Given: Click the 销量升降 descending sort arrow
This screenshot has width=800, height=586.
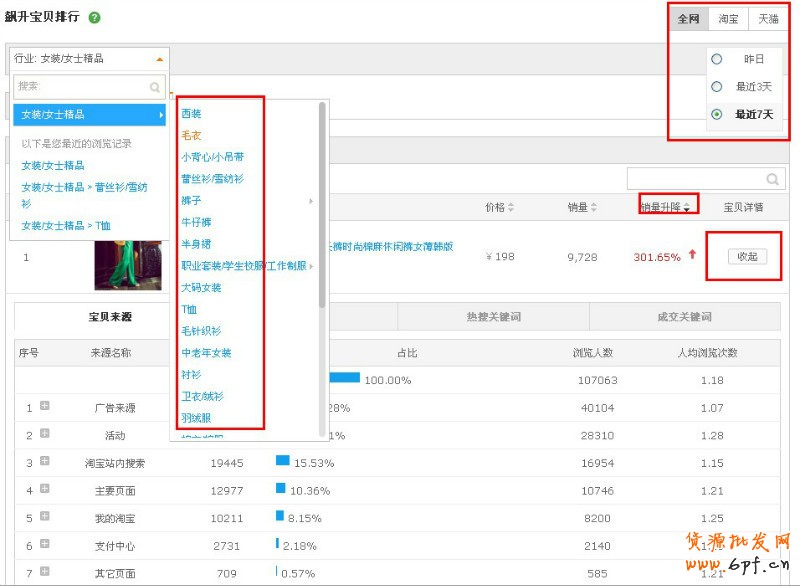Looking at the screenshot, I should click(687, 208).
